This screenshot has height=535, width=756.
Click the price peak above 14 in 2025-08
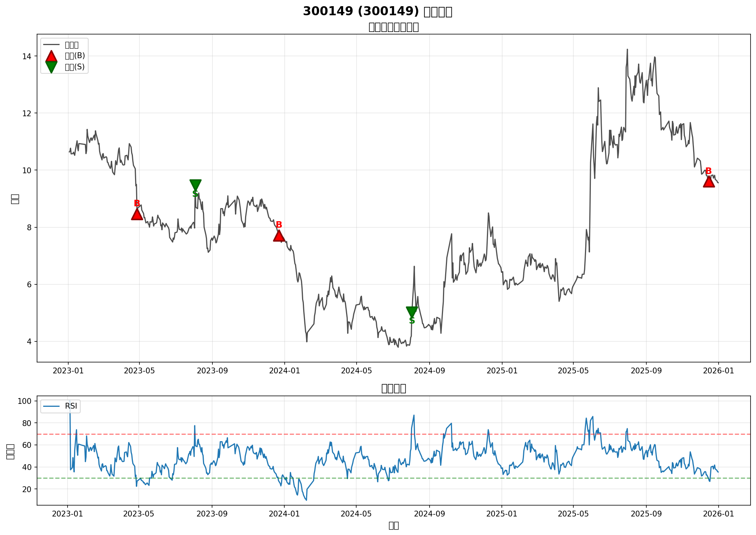(627, 50)
